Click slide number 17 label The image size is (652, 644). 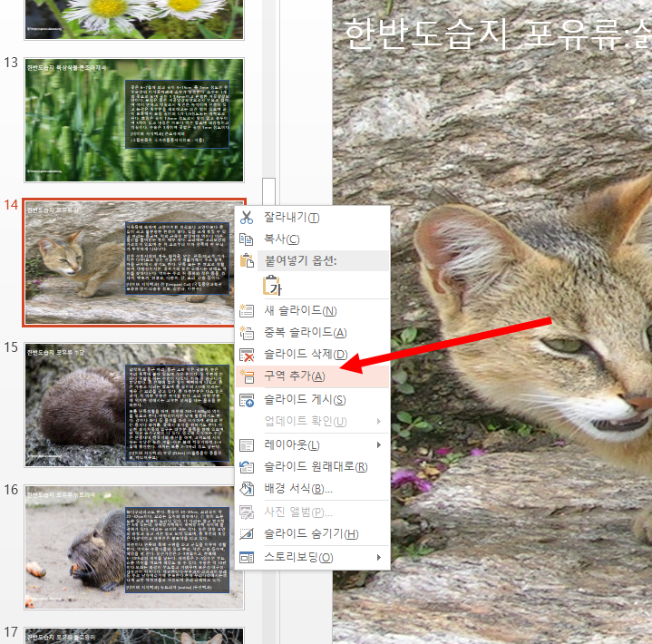pyautogui.click(x=11, y=632)
